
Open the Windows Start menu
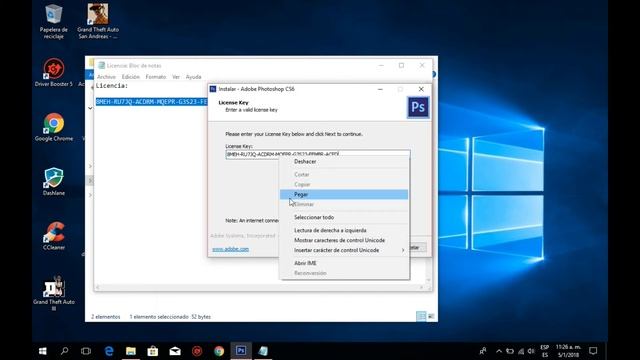click(42, 351)
